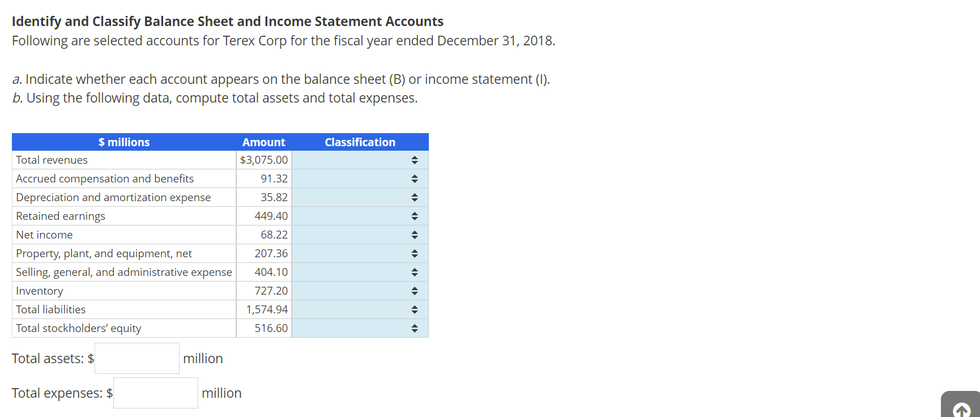Click the Total expenses input field
980x417 pixels.
point(155,393)
